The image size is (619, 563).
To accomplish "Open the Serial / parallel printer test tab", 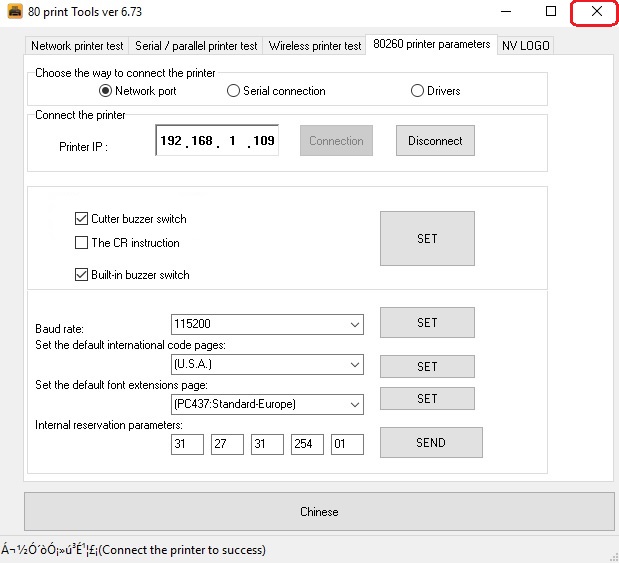I will click(196, 46).
